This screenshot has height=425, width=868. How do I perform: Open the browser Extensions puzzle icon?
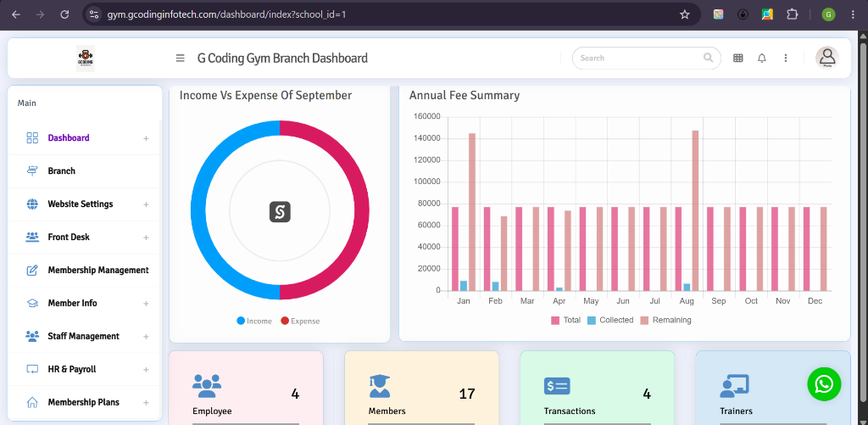pos(793,15)
